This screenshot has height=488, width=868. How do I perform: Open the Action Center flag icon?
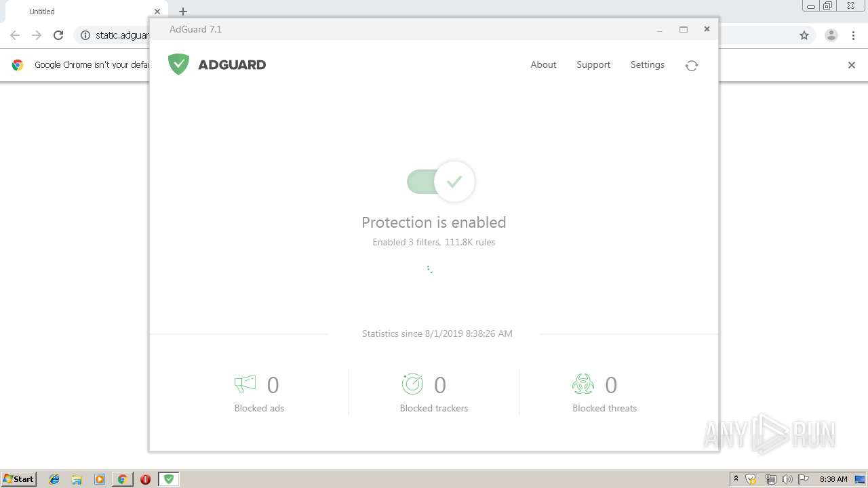click(x=804, y=479)
